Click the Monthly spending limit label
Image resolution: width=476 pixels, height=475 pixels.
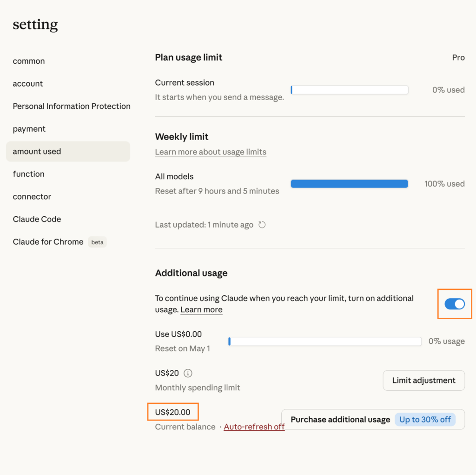point(198,388)
